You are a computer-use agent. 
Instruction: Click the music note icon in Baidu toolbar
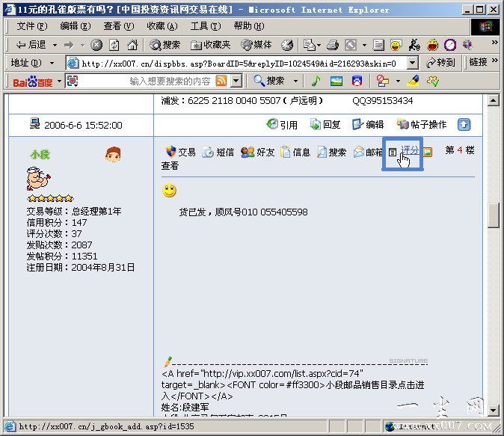pyautogui.click(x=316, y=81)
